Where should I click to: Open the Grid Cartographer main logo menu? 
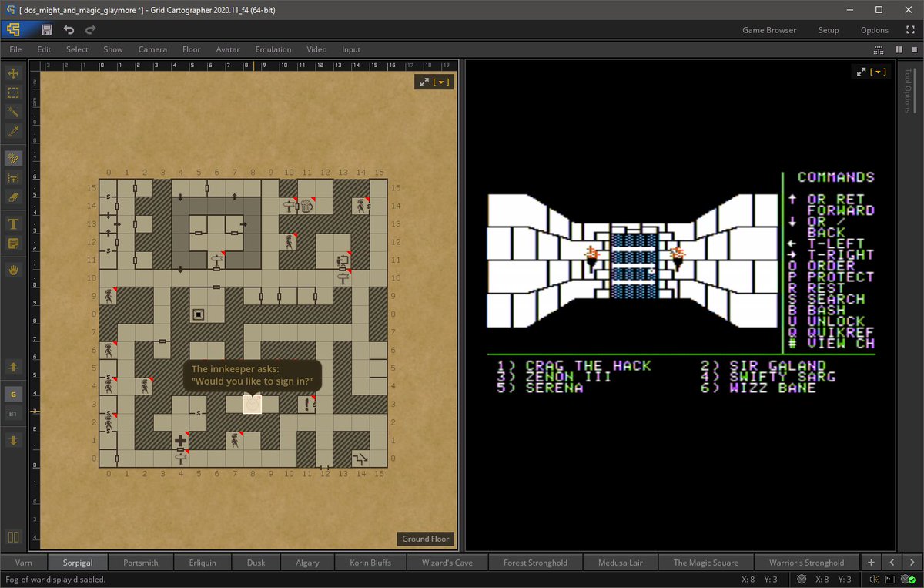pyautogui.click(x=13, y=30)
